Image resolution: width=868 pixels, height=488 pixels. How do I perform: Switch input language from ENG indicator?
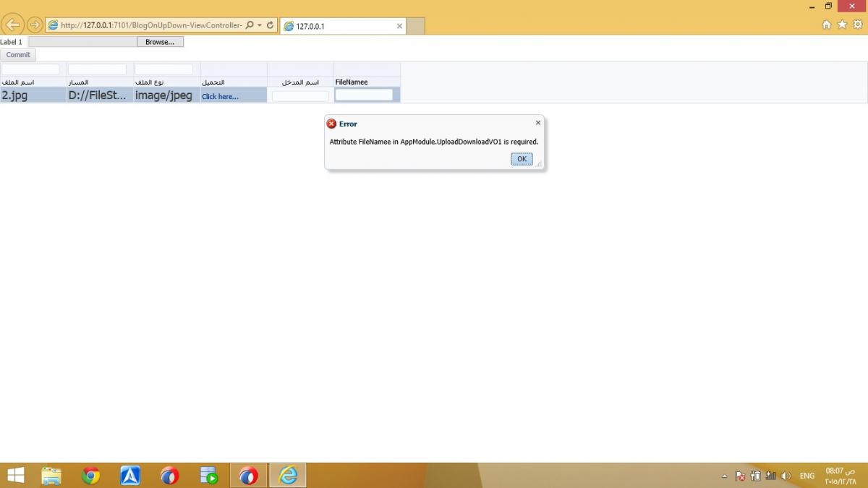point(807,476)
